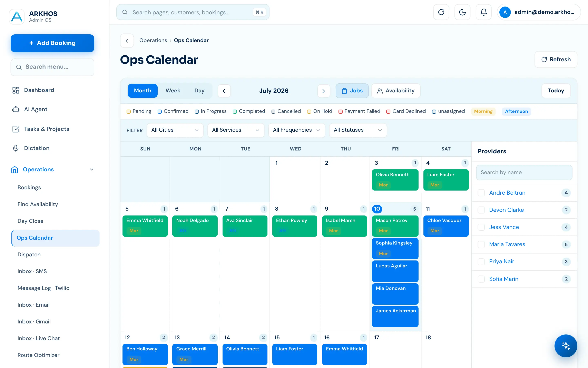Click the Add Booking button

coord(52,43)
